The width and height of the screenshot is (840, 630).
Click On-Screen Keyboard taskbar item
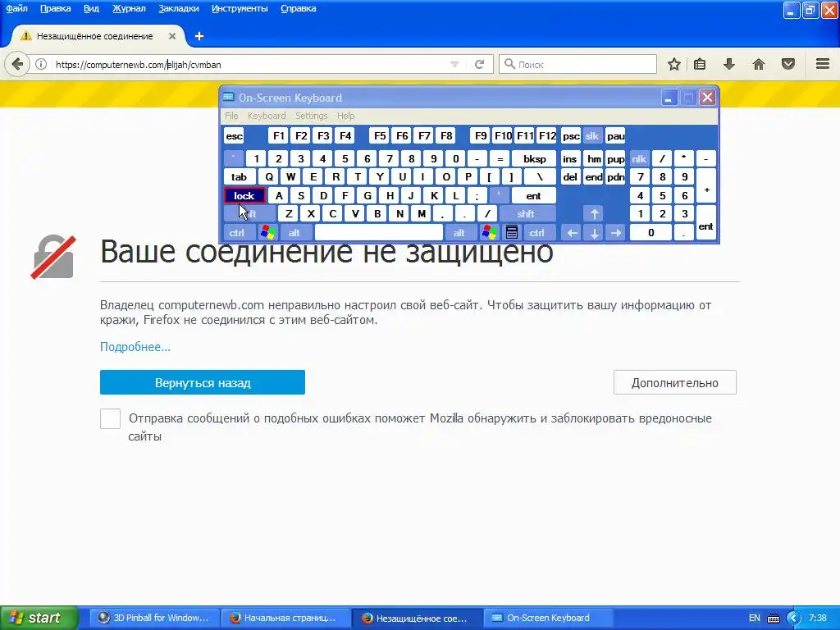[x=548, y=619]
